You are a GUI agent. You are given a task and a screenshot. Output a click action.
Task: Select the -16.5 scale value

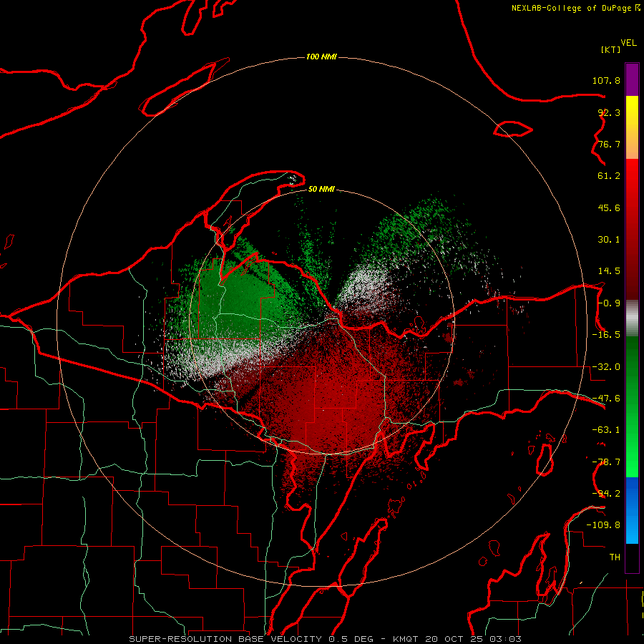coord(606,335)
